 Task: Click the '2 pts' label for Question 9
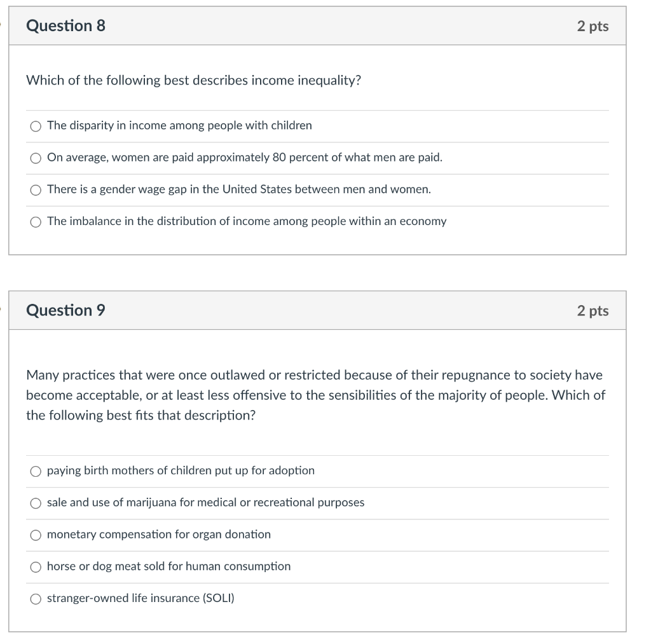pyautogui.click(x=594, y=311)
